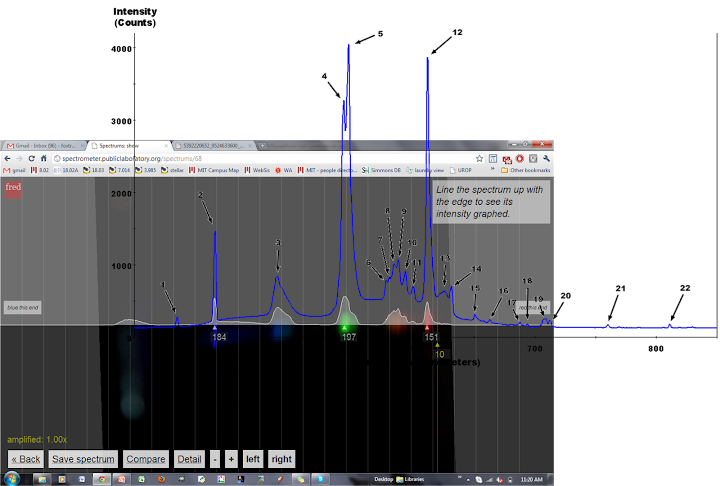Screen dimensions: 720x486
Task: Open the 7.014 bookmark
Action: pyautogui.click(x=119, y=170)
